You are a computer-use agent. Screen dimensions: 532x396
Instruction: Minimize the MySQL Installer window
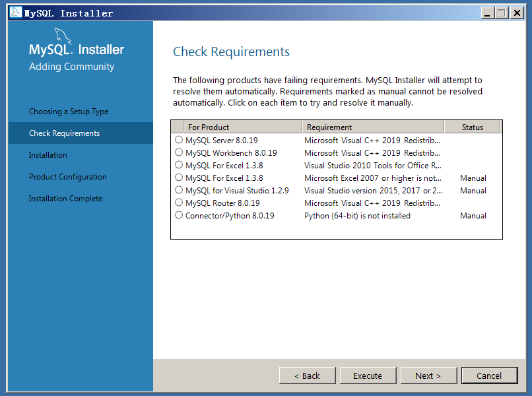coord(487,13)
